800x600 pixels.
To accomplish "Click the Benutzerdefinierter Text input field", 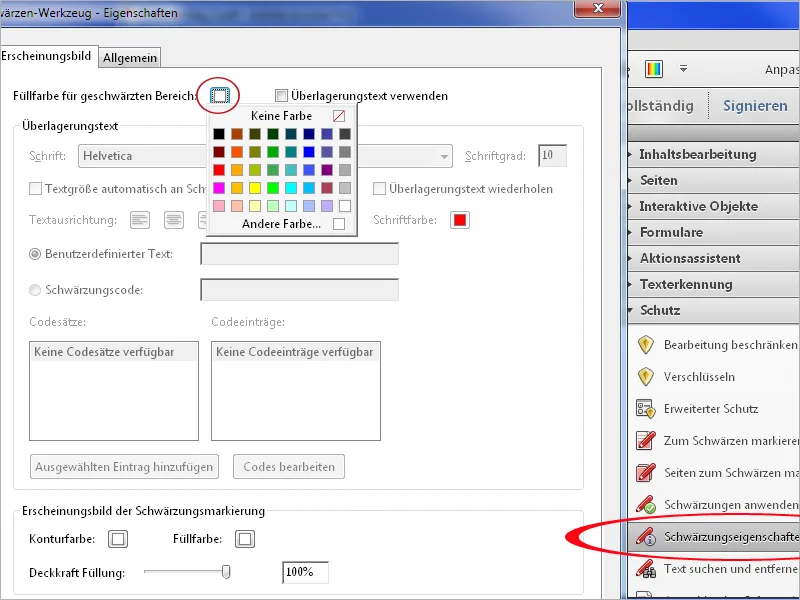I will [x=299, y=254].
